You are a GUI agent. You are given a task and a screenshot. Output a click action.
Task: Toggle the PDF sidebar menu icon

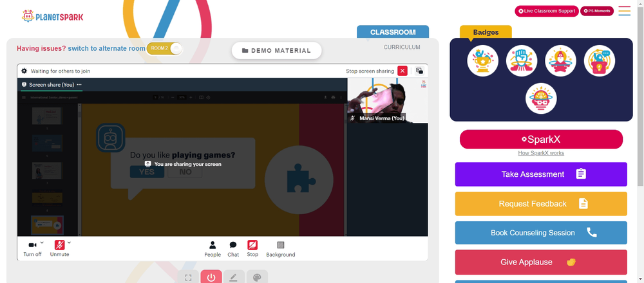(x=24, y=98)
